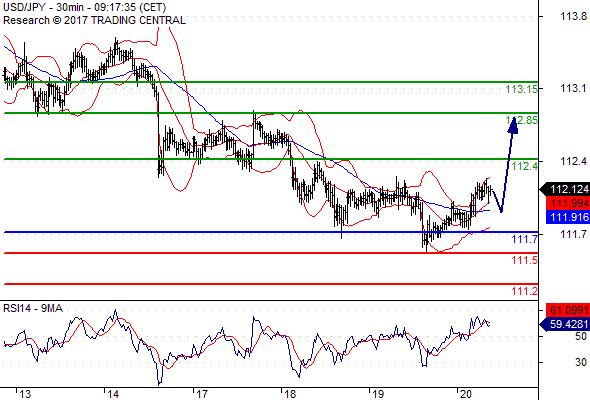Click the 112.85 resistance label

point(522,120)
